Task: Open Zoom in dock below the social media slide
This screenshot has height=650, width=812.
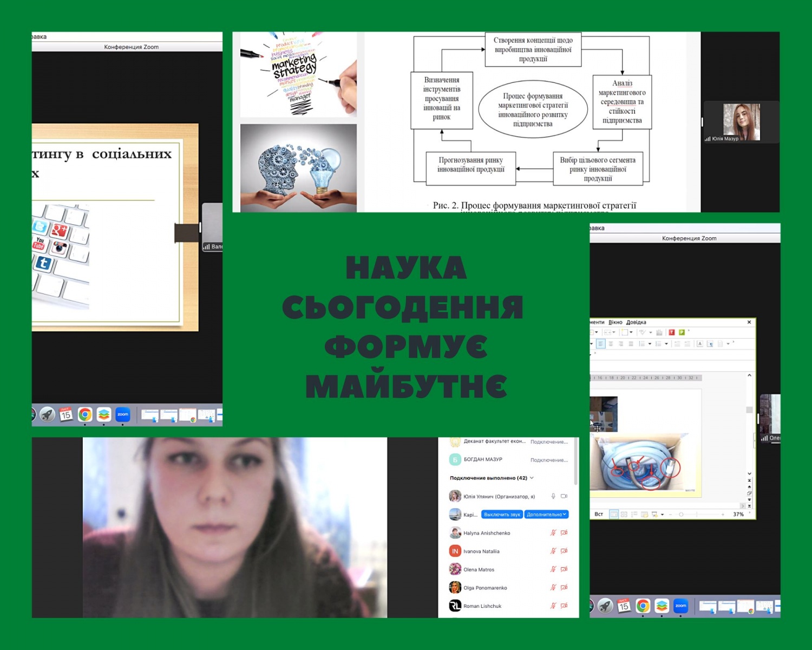Action: click(x=123, y=415)
